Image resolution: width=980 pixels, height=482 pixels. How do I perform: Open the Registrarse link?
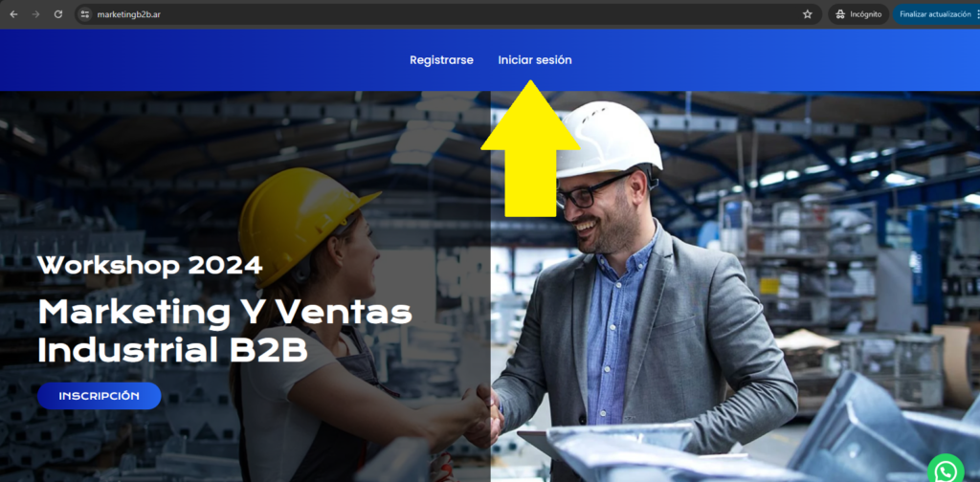coord(441,60)
